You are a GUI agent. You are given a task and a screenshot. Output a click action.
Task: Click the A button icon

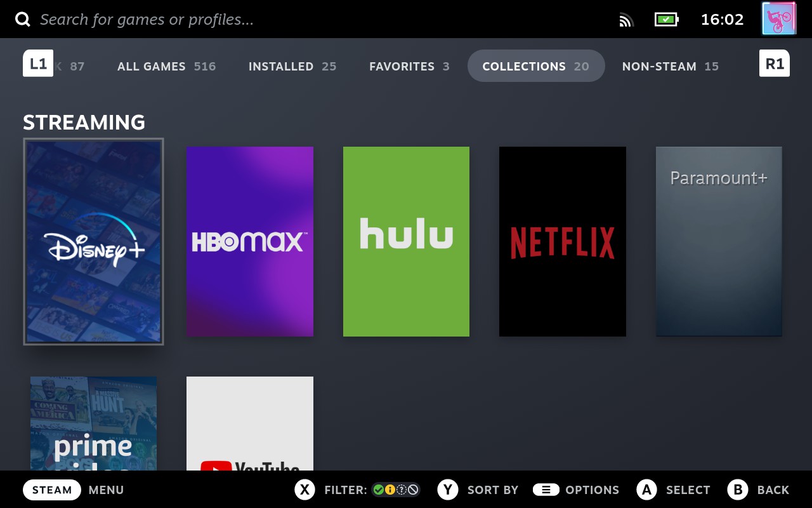coord(646,490)
